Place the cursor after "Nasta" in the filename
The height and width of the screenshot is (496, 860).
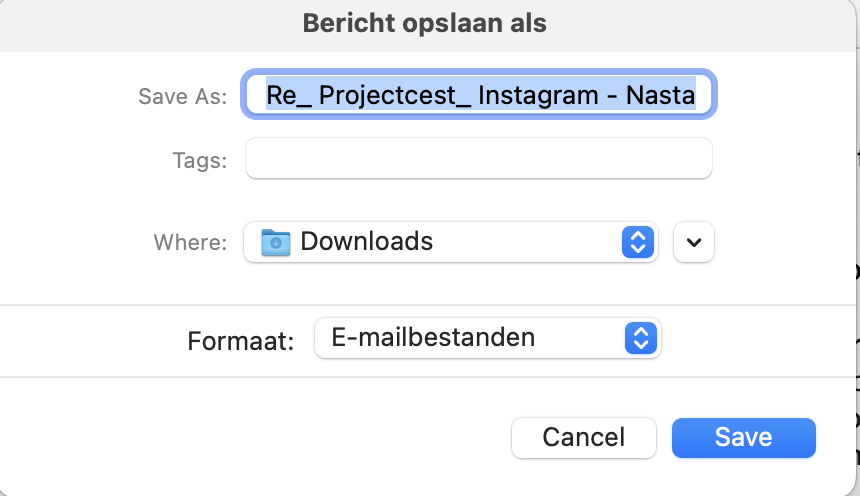(696, 96)
